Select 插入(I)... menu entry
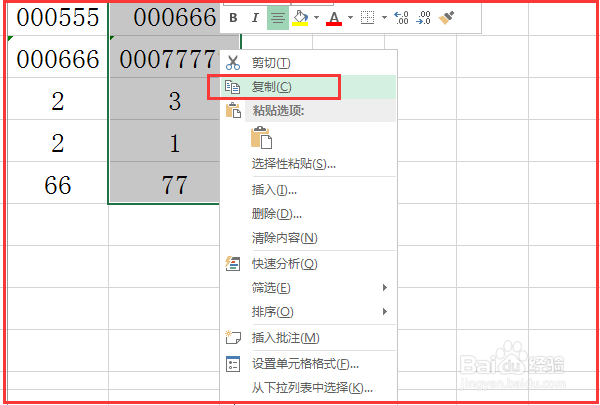This screenshot has width=600, height=405. pos(309,190)
